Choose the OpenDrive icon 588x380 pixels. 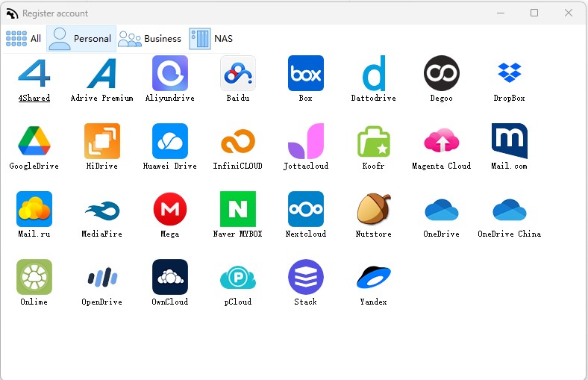pos(102,277)
